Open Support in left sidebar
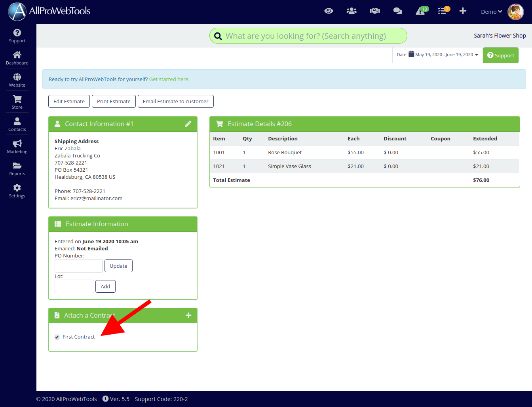Screen dimensions: 532x407 17,36
